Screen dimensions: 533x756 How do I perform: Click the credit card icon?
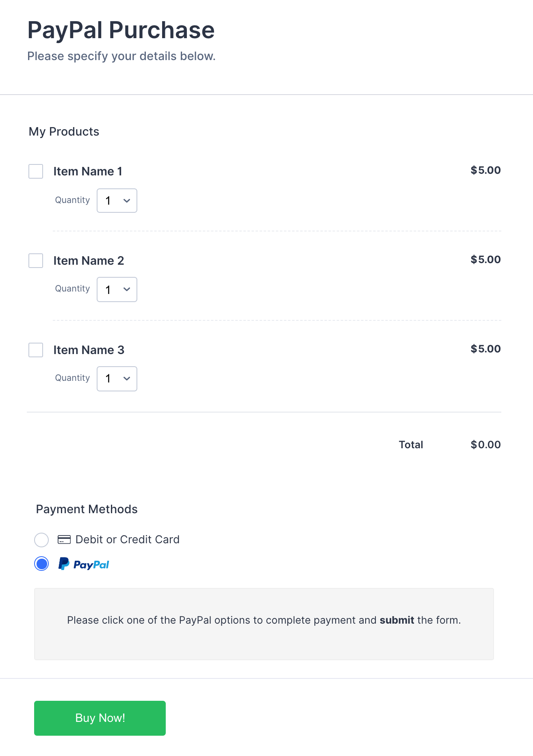[64, 540]
